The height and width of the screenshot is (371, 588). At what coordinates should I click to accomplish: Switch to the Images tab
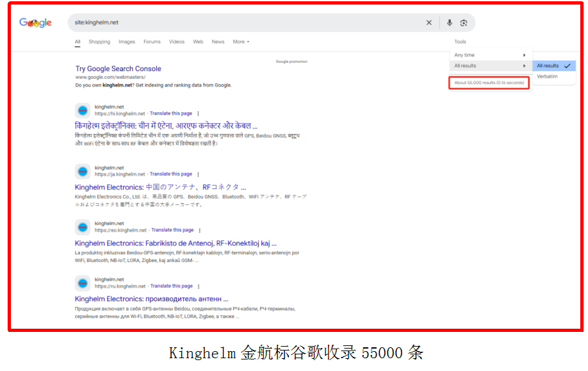[127, 42]
